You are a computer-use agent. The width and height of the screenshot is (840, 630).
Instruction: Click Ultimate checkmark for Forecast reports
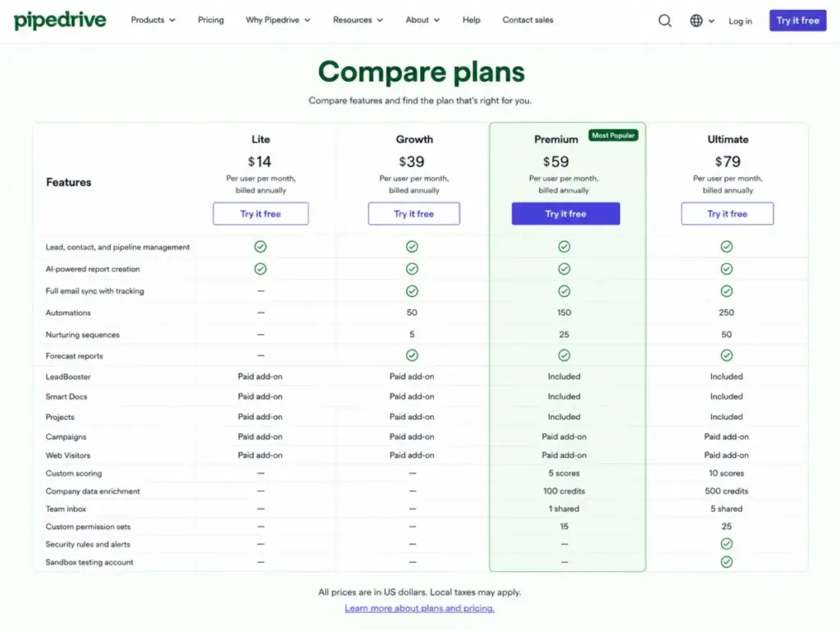coord(727,355)
